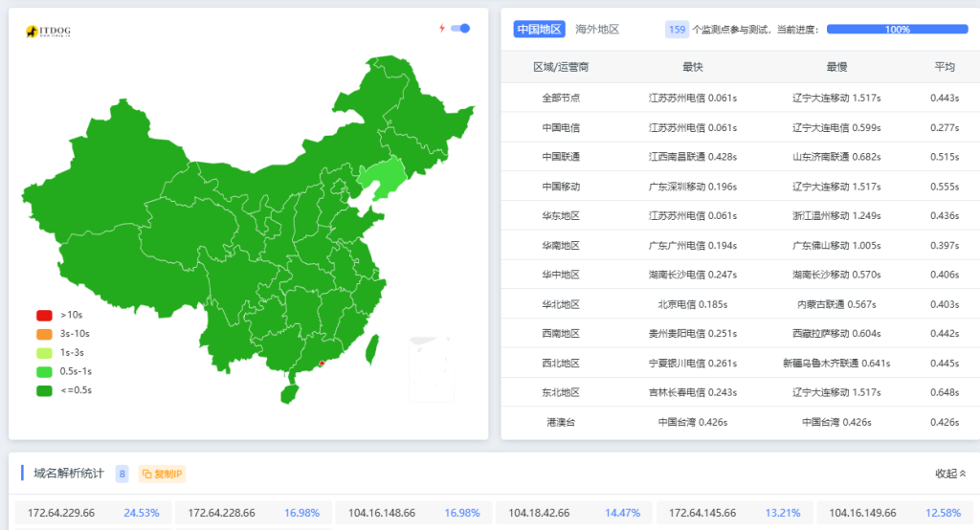Click the red >10s legend swatch

coord(44,315)
